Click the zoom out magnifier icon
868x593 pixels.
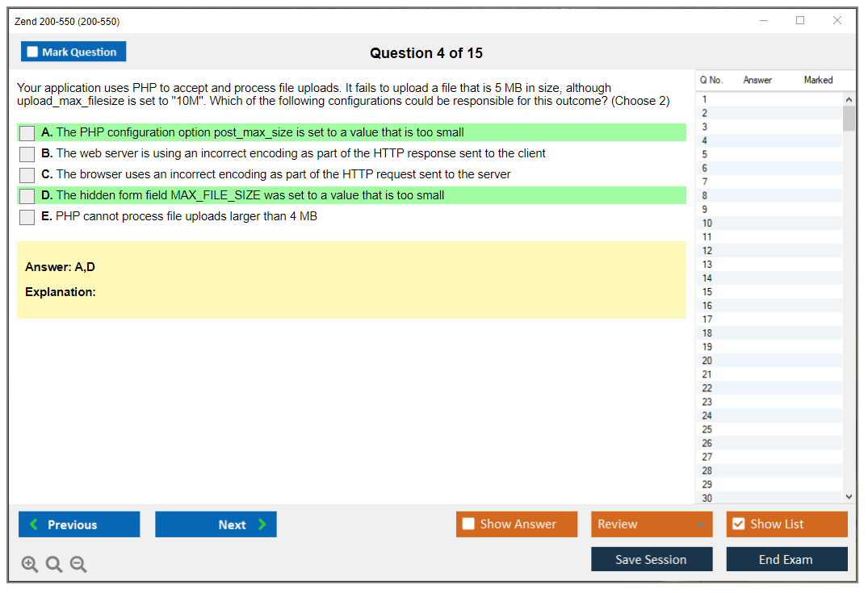(78, 564)
